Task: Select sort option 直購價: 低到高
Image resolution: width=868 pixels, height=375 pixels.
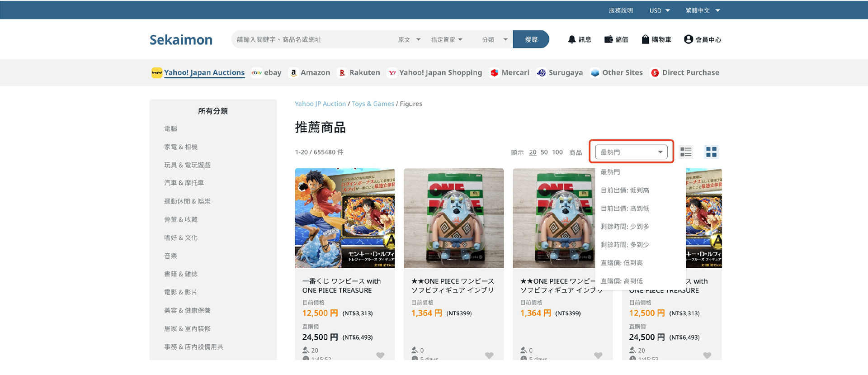Action: point(622,263)
